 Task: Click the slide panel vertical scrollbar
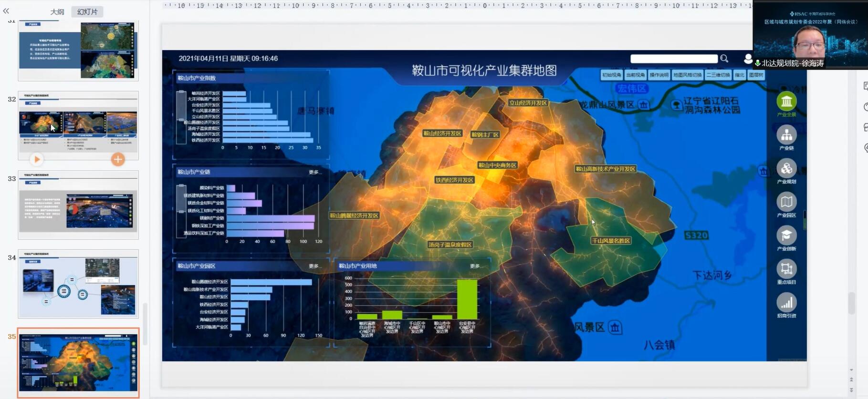pyautogui.click(x=145, y=324)
